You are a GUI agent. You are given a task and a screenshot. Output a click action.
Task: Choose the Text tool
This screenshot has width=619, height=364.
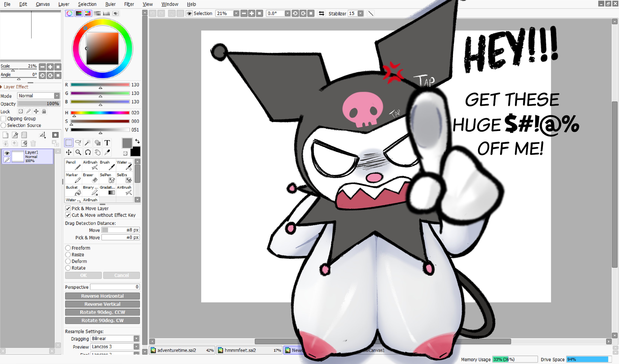point(107,143)
